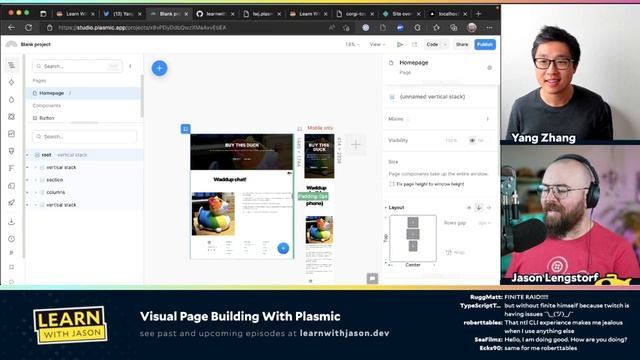Click the Plasmic logo beside Blank project
This screenshot has height=360, width=640.
11,44
